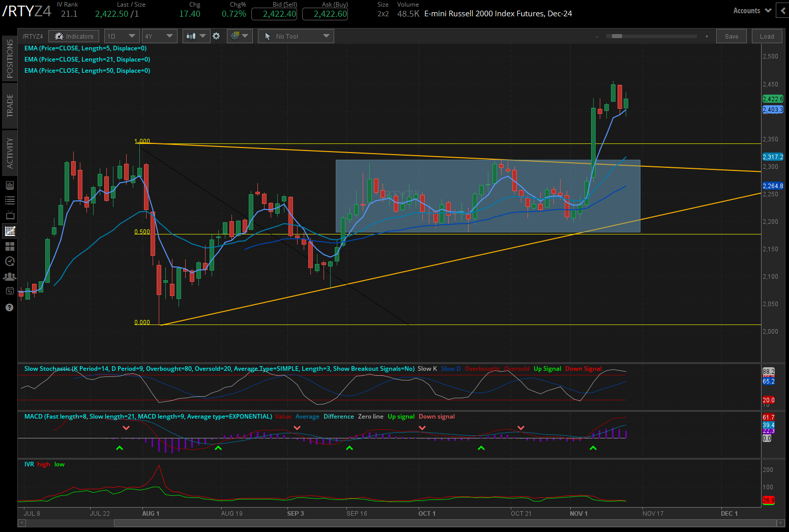Switch to the POSITIONS side tab
Screen dimensions: 789x532
point(10,58)
